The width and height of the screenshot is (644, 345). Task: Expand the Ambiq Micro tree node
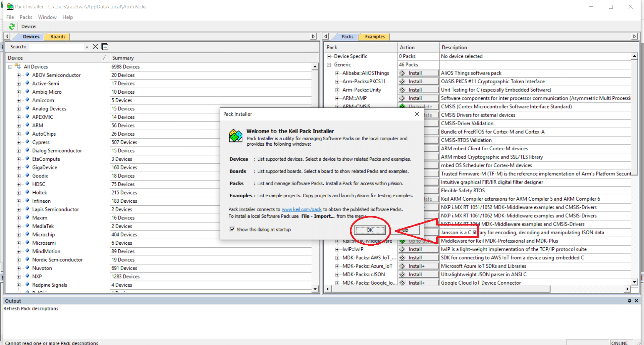pos(19,92)
